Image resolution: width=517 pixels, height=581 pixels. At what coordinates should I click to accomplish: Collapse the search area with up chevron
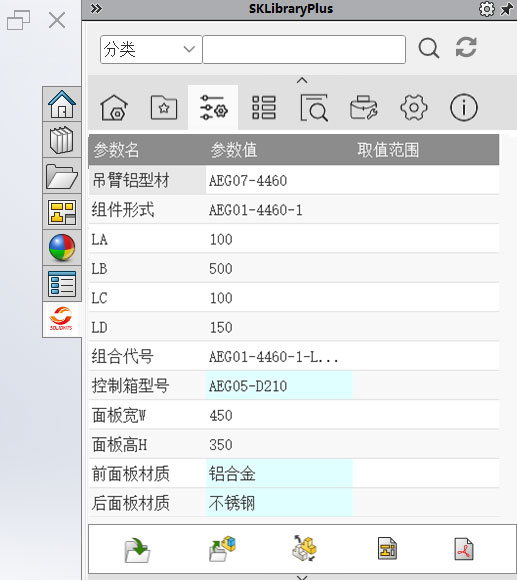(302, 80)
